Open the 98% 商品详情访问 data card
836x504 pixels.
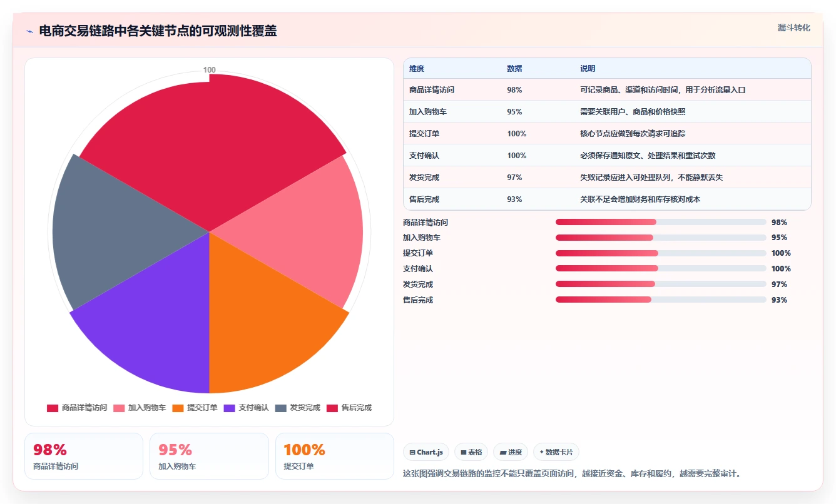(x=84, y=456)
